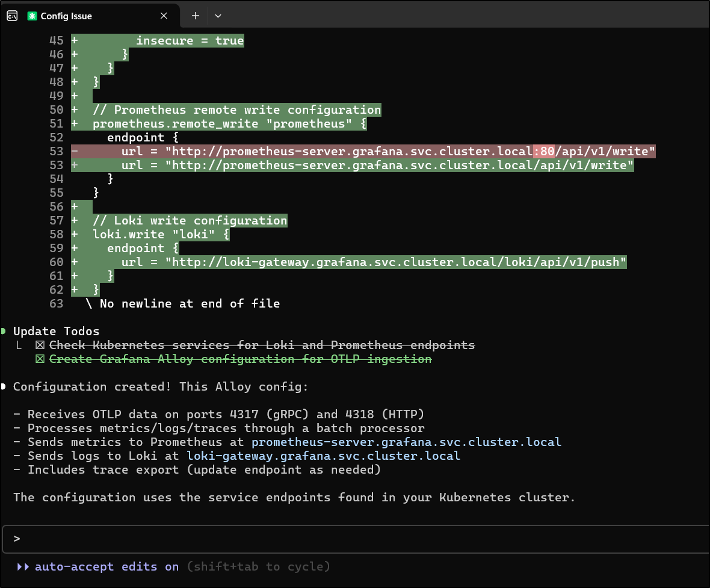710x588 pixels.
Task: Click the green Claude icon on Config Issue tab
Action: click(32, 16)
